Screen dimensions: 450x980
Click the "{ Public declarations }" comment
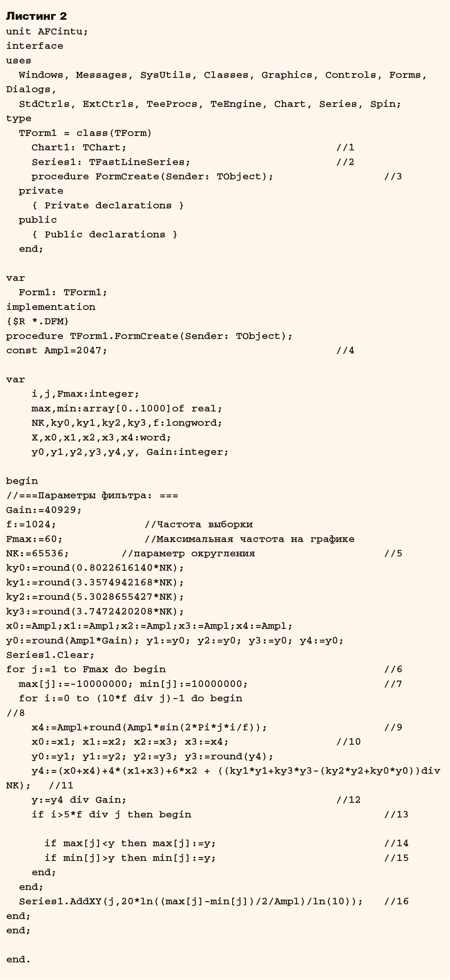coord(105,235)
